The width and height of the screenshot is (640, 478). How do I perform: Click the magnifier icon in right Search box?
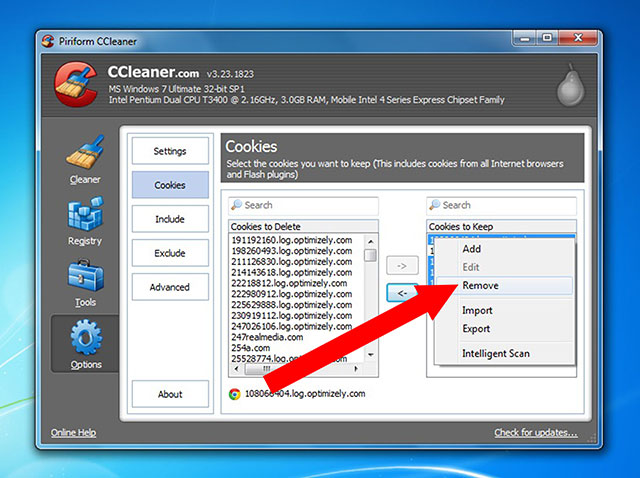coord(435,205)
